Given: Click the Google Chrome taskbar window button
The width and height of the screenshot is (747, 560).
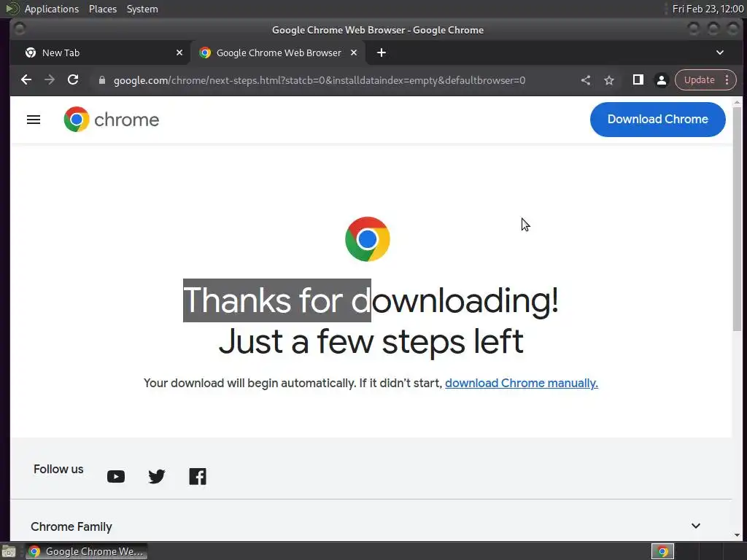Looking at the screenshot, I should (x=86, y=551).
